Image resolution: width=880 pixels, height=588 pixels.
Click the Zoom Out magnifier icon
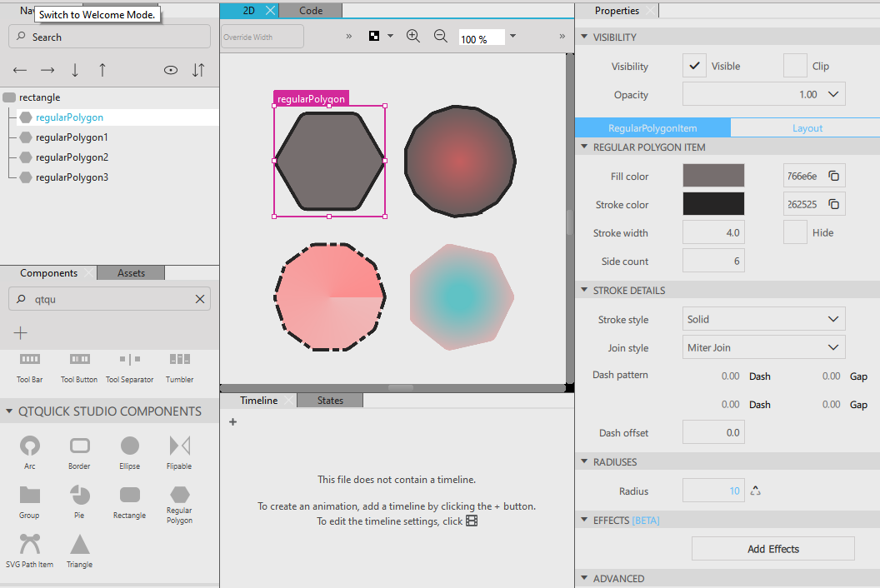pyautogui.click(x=441, y=36)
